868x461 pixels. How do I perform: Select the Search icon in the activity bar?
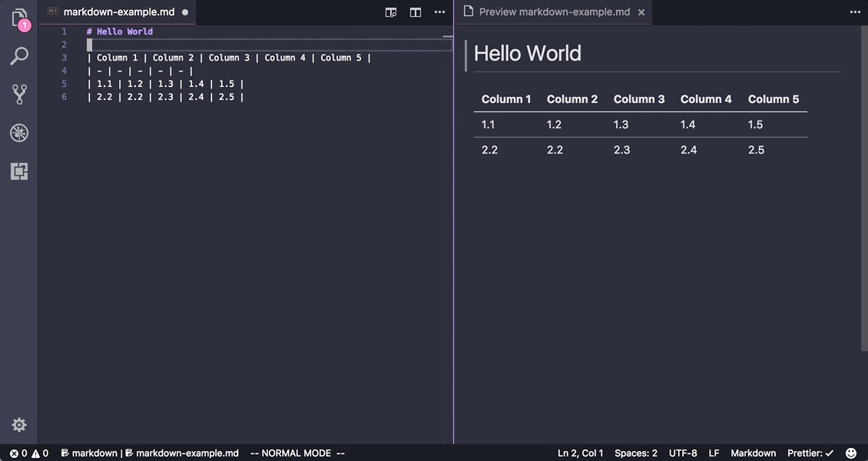19,55
